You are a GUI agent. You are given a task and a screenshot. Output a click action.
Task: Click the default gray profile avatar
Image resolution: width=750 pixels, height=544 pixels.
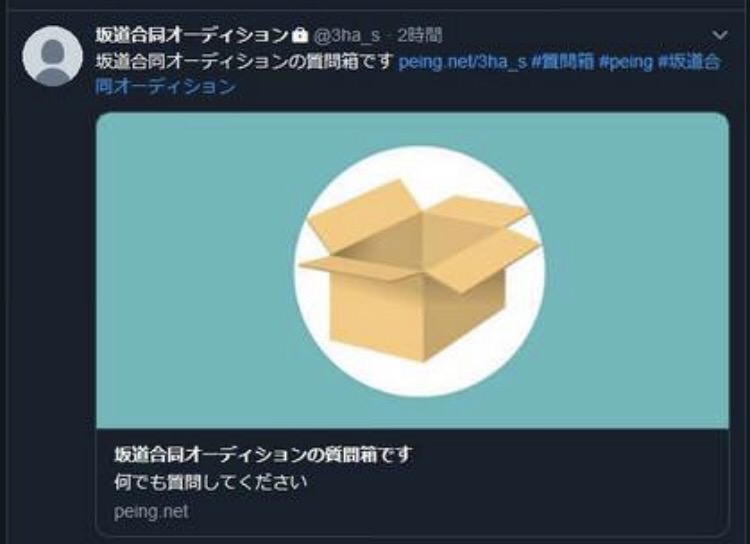pos(52,56)
